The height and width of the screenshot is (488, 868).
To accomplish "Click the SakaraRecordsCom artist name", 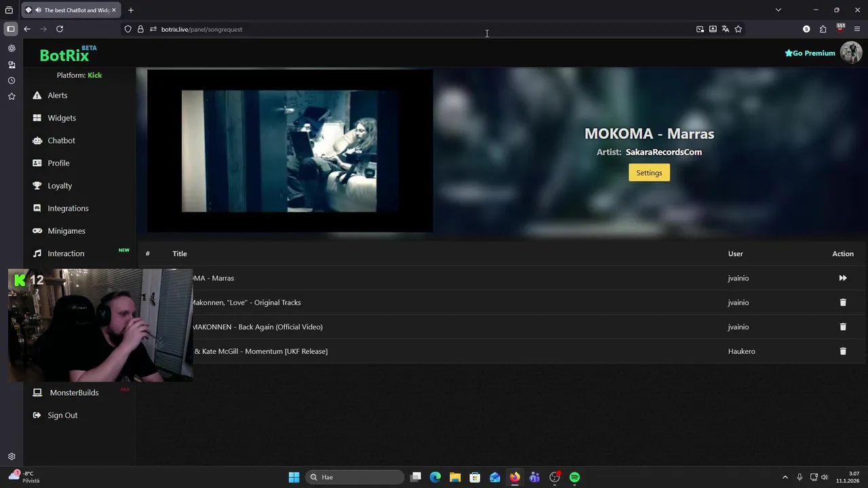I will coord(663,152).
